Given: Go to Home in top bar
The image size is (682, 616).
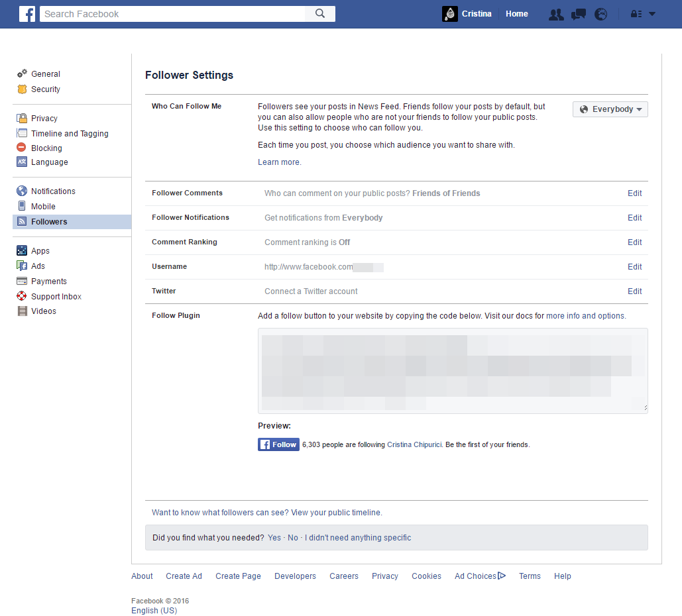Looking at the screenshot, I should coord(517,14).
